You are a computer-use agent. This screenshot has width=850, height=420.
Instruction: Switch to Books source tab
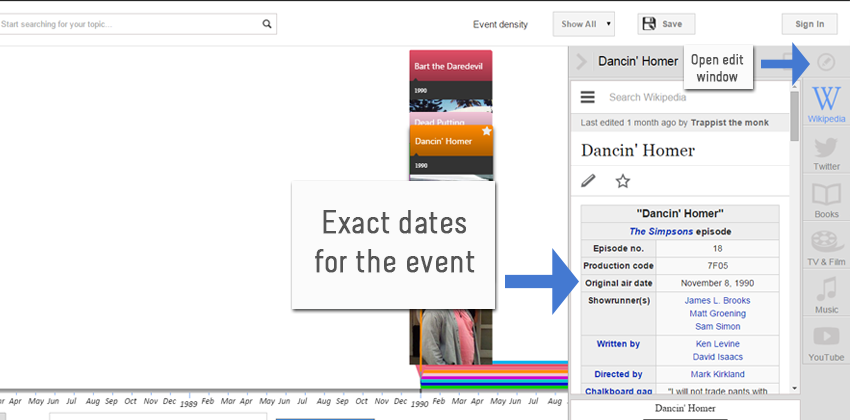[826, 199]
